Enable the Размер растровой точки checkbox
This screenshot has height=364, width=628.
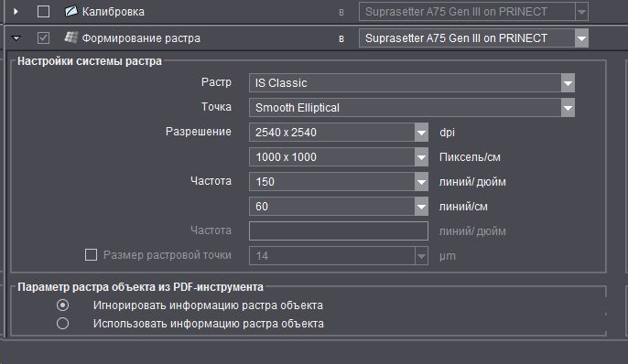pos(91,255)
